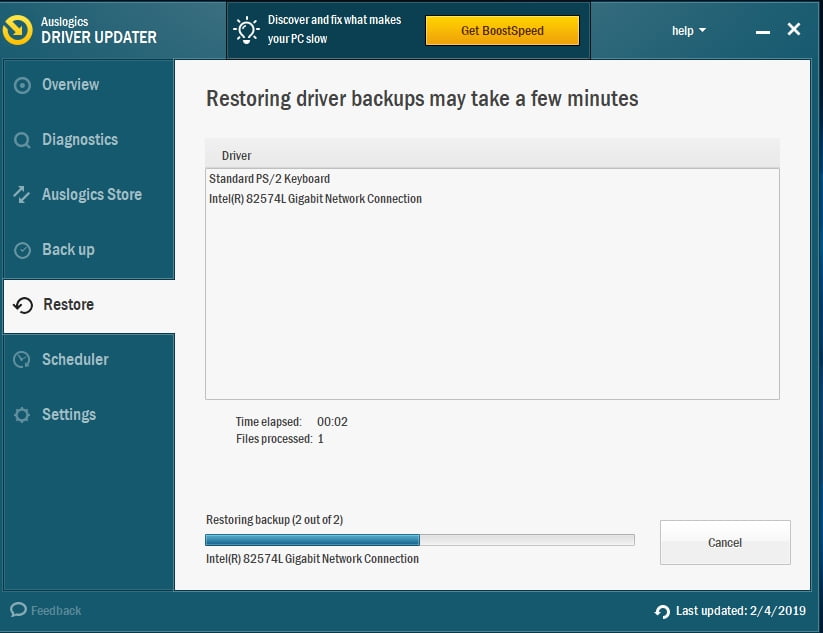Click the lightbulb icon in banner
Viewport: 823px width, 633px height.
point(246,30)
